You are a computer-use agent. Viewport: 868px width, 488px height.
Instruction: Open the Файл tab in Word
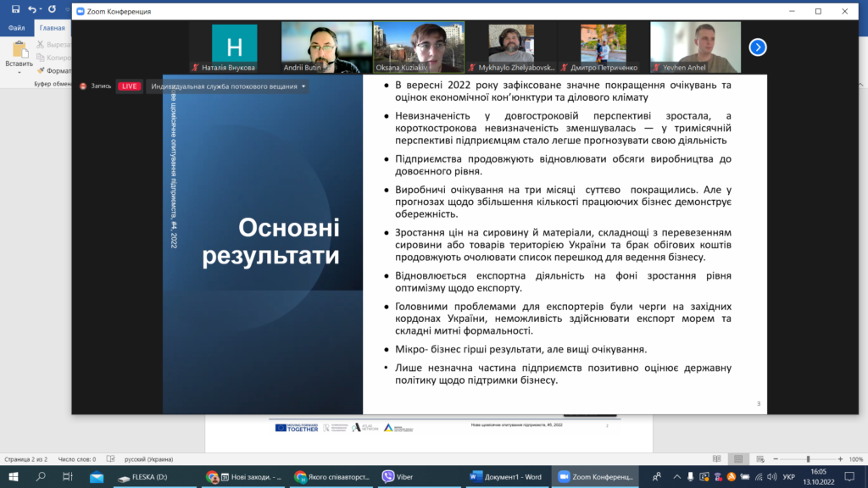16,28
